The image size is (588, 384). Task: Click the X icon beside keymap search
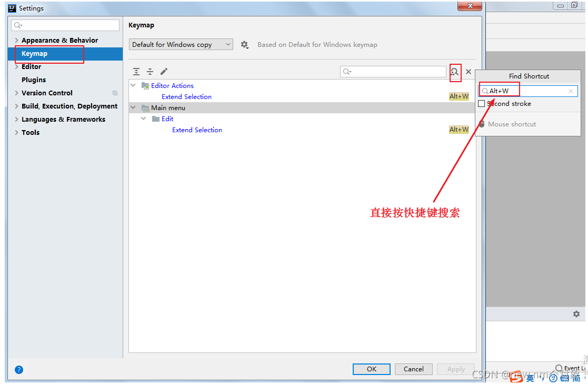469,72
